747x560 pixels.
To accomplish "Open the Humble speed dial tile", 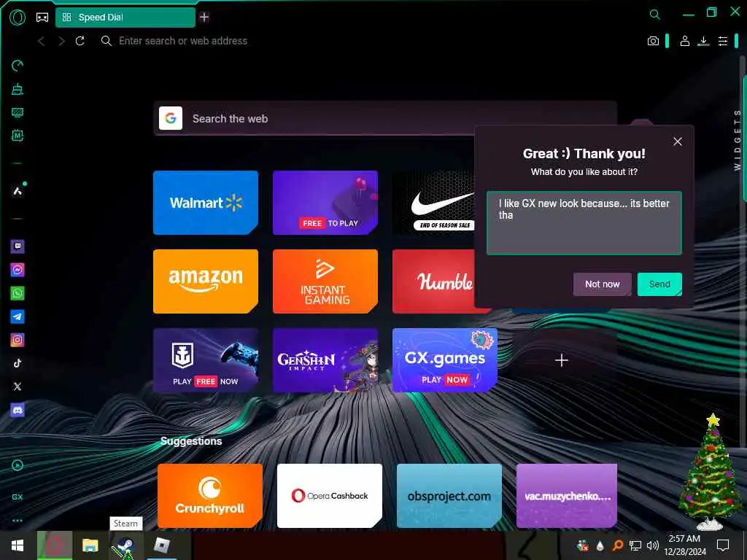I will 433,281.
